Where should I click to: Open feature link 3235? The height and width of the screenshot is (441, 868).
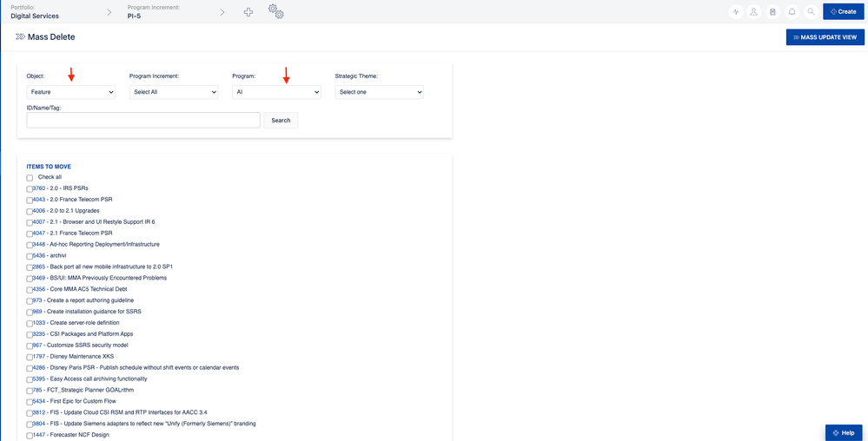coord(39,334)
